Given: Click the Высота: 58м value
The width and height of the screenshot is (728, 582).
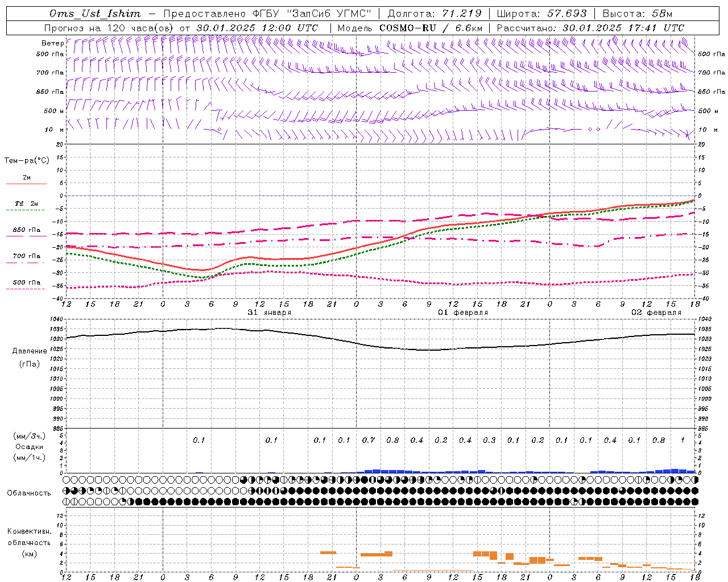Looking at the screenshot, I should pyautogui.click(x=638, y=14).
